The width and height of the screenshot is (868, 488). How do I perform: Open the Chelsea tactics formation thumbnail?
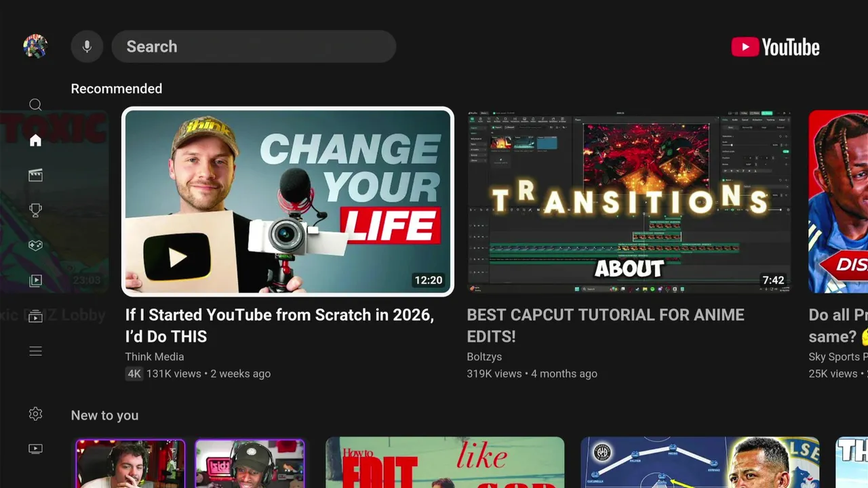[700, 462]
